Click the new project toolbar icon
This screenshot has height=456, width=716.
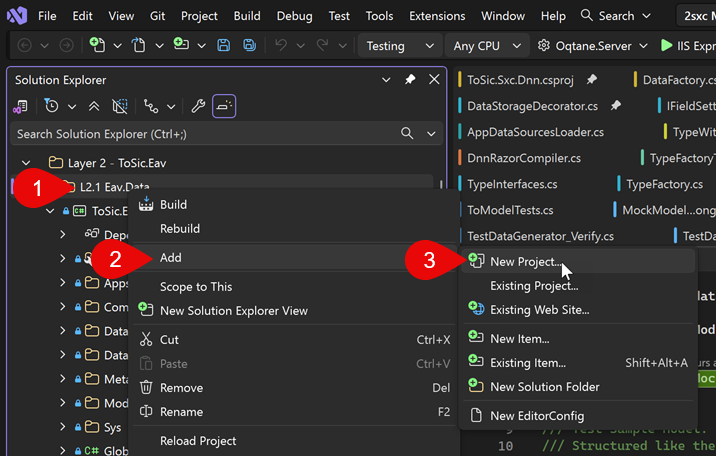(x=97, y=45)
